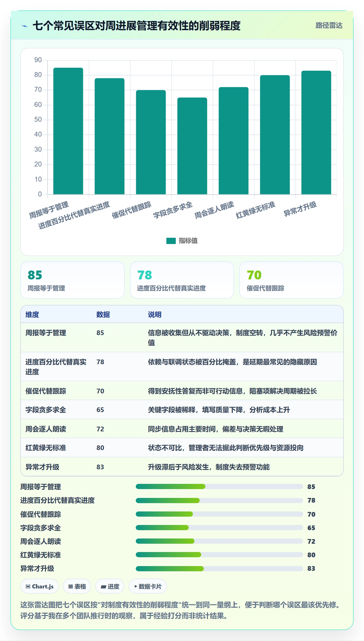
Task: Click the 催促代替跟踪 bar in the chart
Action: [x=151, y=142]
